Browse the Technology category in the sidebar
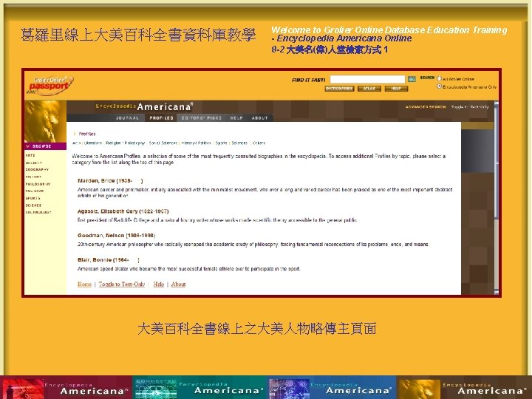 click(38, 212)
